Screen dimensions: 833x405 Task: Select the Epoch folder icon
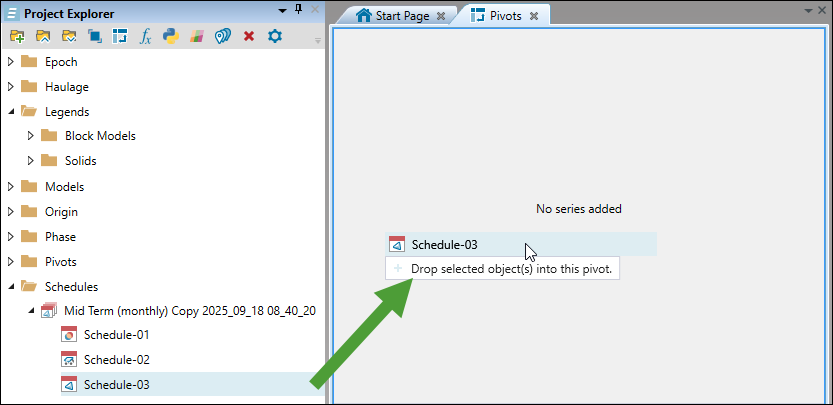tap(29, 62)
